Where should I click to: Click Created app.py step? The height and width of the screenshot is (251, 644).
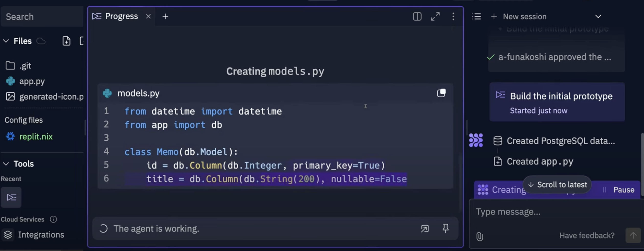click(x=533, y=162)
